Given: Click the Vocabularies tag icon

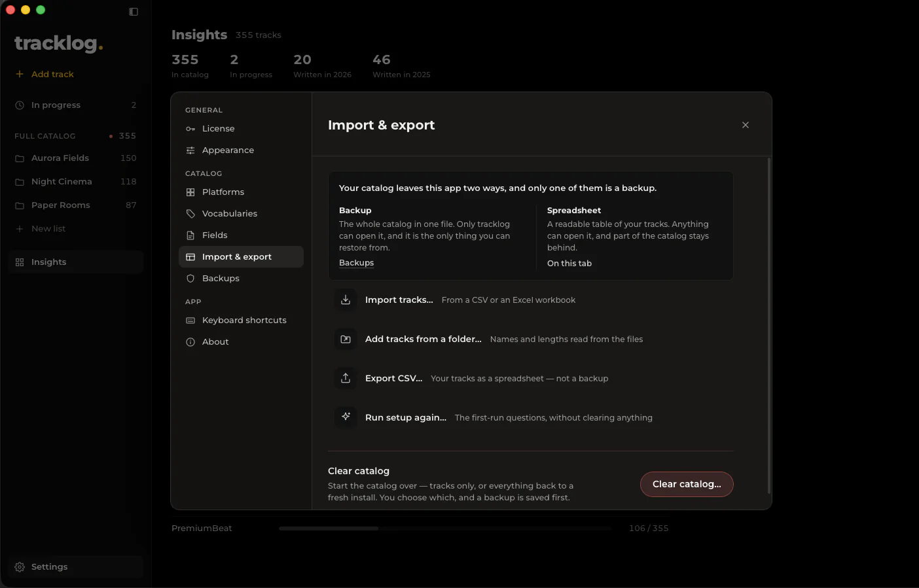Looking at the screenshot, I should tap(190, 214).
